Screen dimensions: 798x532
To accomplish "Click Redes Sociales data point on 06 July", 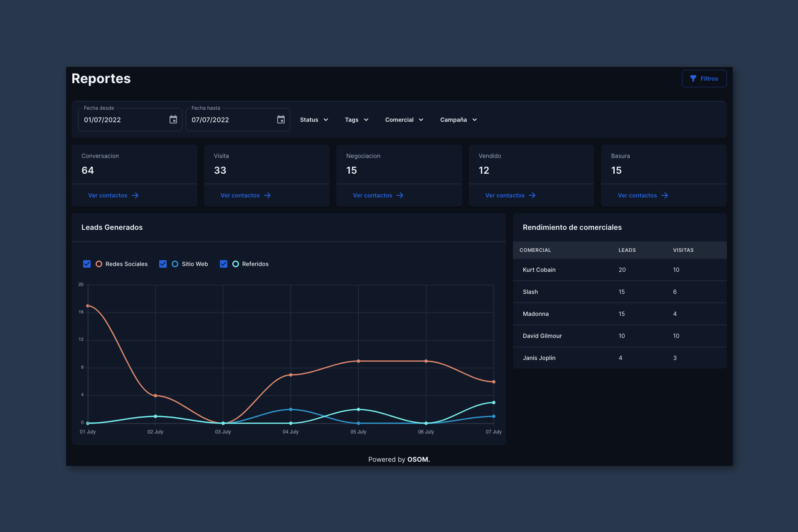I will (426, 361).
